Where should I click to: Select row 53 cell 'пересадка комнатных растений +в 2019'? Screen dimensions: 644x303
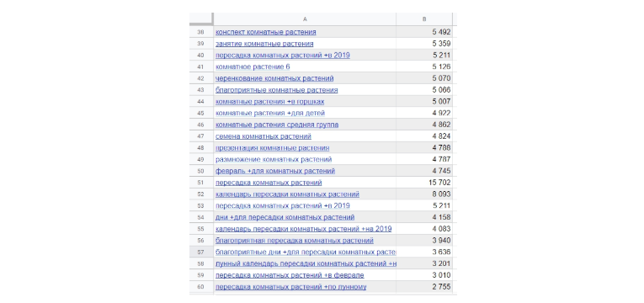305,205
